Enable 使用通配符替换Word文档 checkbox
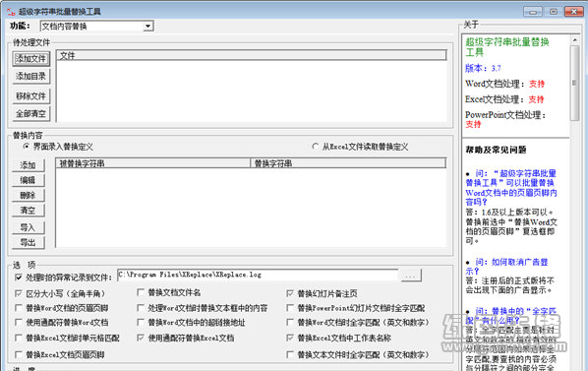The image size is (588, 371). pos(19,322)
